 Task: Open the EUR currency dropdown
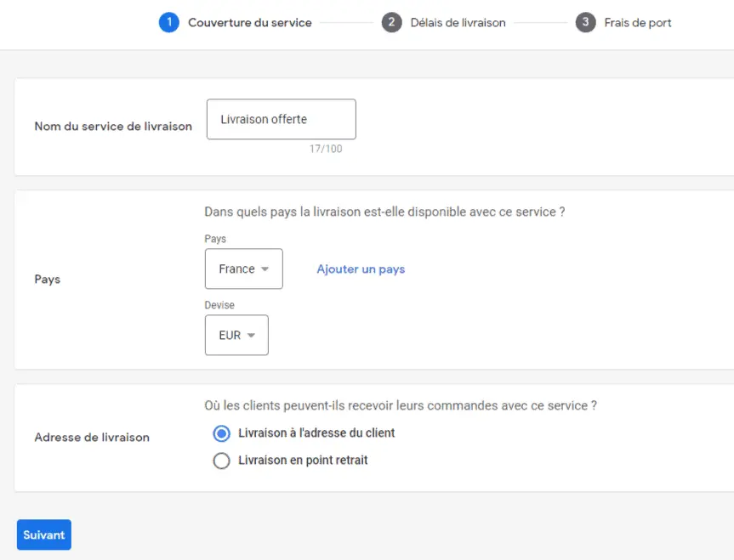[236, 335]
